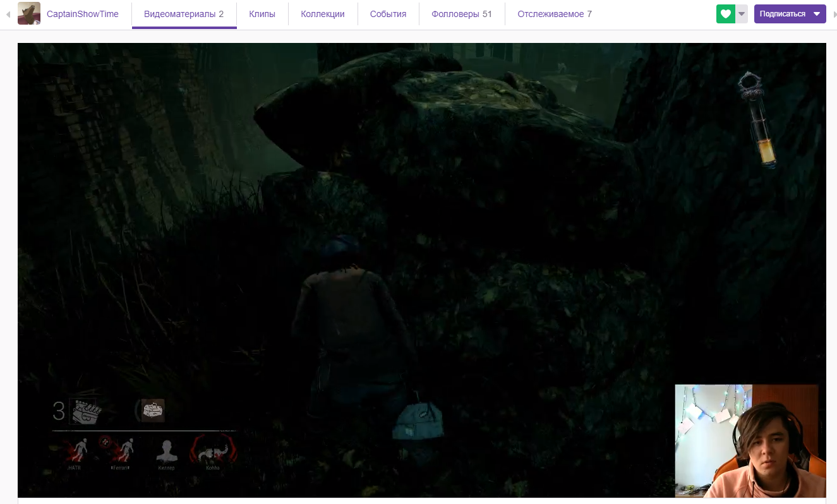Click the 'Ferrari' name label
This screenshot has height=504, width=837.
[x=120, y=468]
